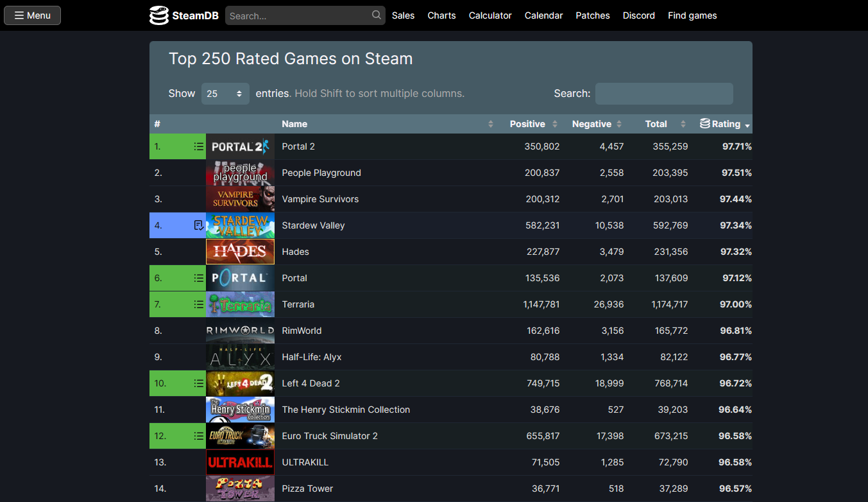The width and height of the screenshot is (868, 502).
Task: Click the list icon on the Euro Truck Simulator 2 row
Action: pyautogui.click(x=199, y=436)
